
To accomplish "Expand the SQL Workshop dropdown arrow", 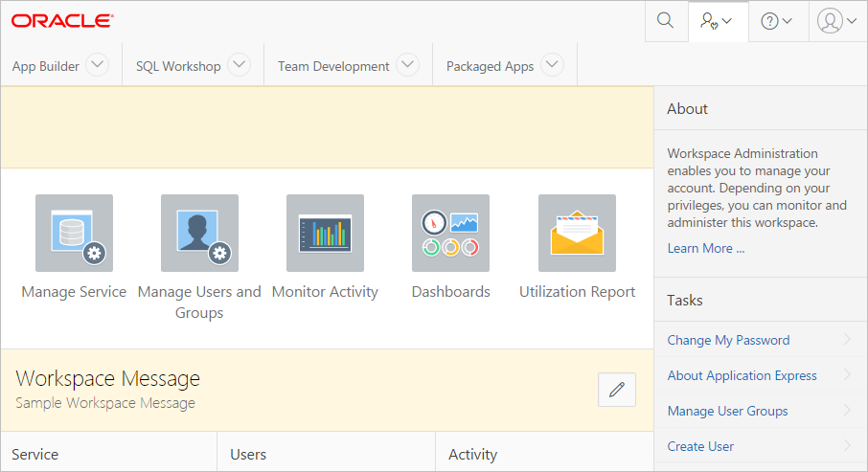I will coord(239,65).
